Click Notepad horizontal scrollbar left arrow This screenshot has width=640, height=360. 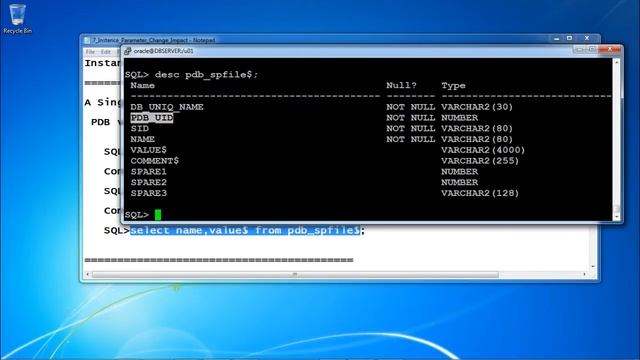pos(87,274)
